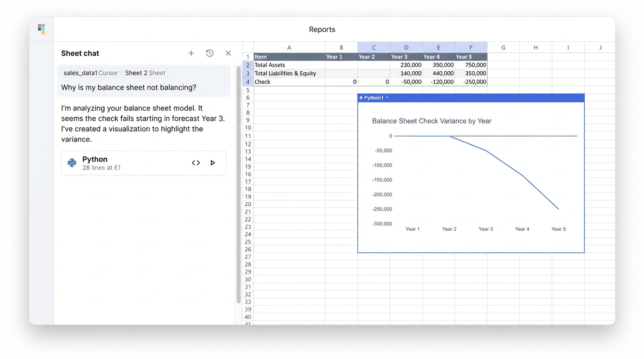Click the app logo icon in sidebar
644x359 pixels.
click(x=41, y=29)
